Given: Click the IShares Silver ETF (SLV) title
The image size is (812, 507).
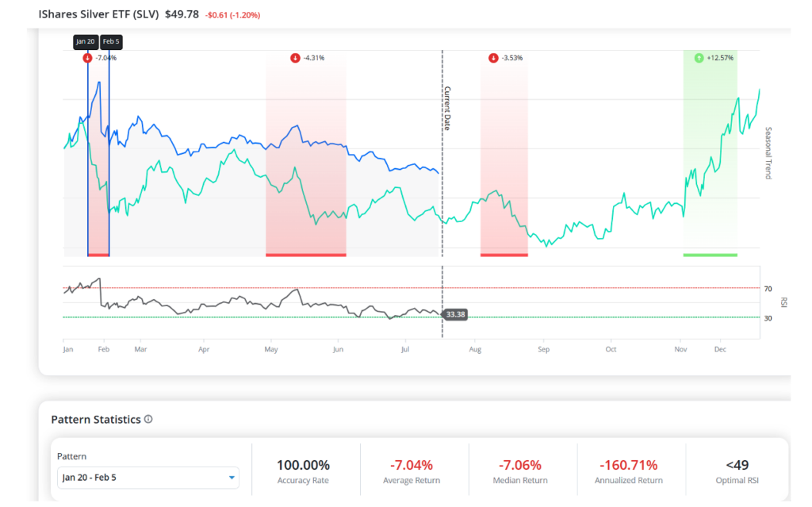Looking at the screenshot, I should point(98,14).
